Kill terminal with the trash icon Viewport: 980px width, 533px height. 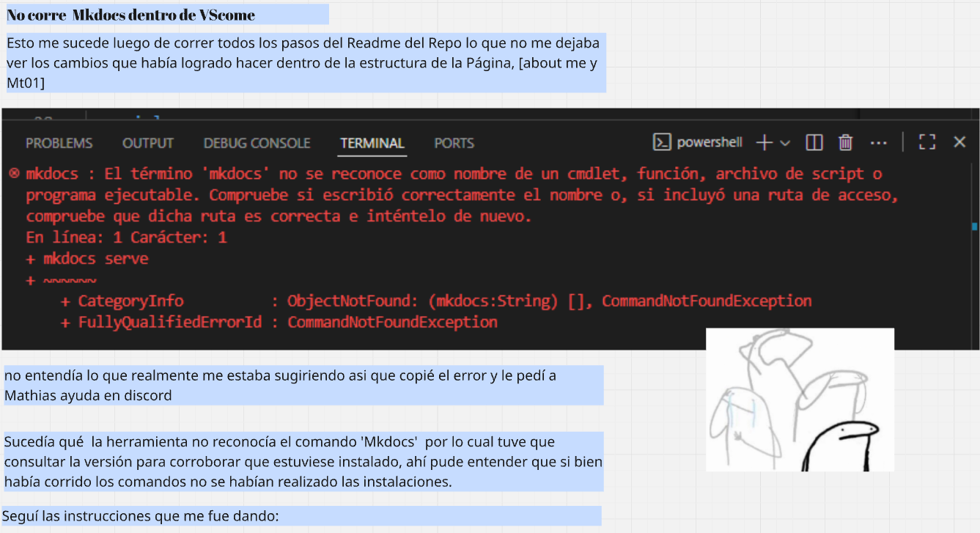(x=845, y=143)
